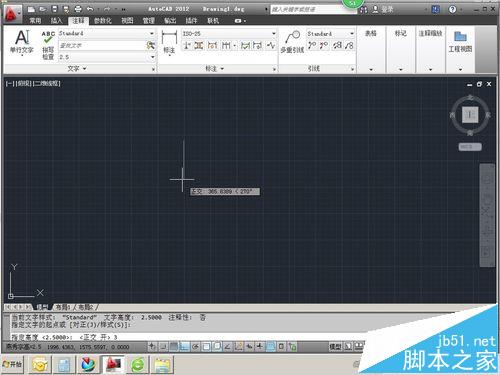The height and width of the screenshot is (375, 500).
Task: Click in the find text input field
Action: pyautogui.click(x=102, y=45)
